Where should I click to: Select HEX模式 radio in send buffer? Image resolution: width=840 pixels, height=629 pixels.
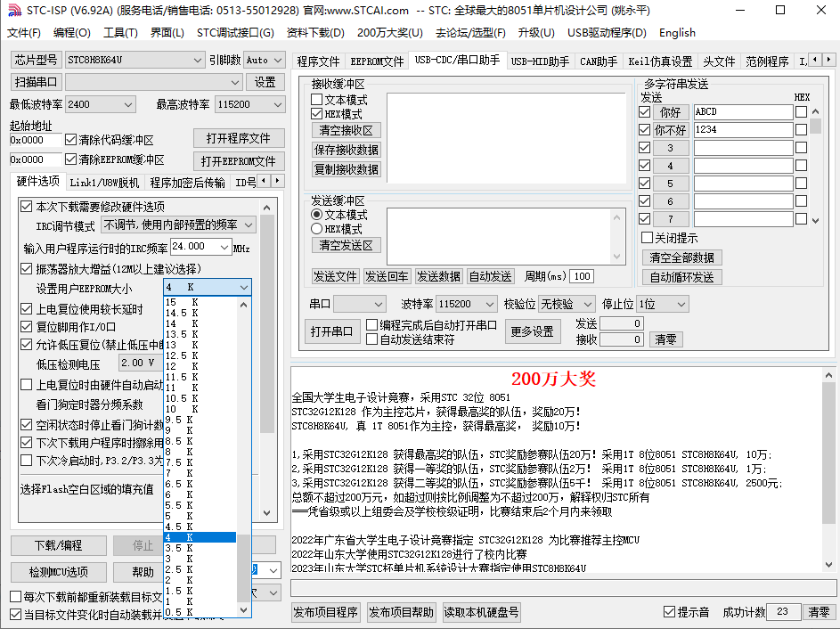tap(316, 229)
